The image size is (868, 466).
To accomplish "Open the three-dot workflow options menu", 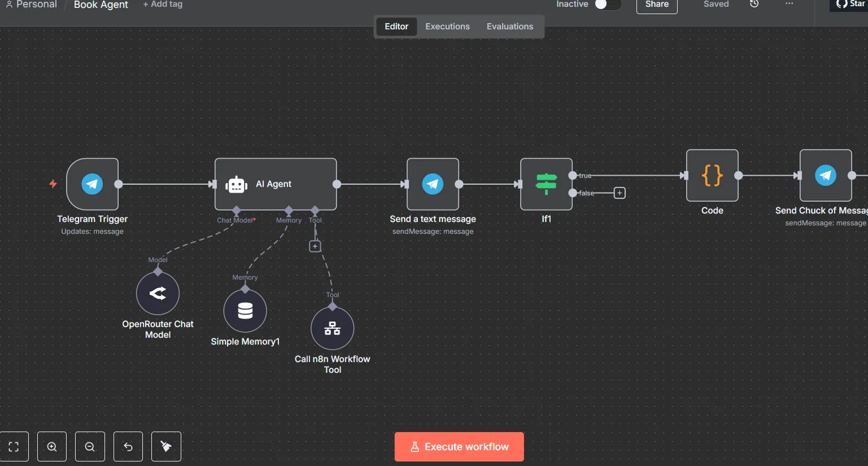I will 789,4.
